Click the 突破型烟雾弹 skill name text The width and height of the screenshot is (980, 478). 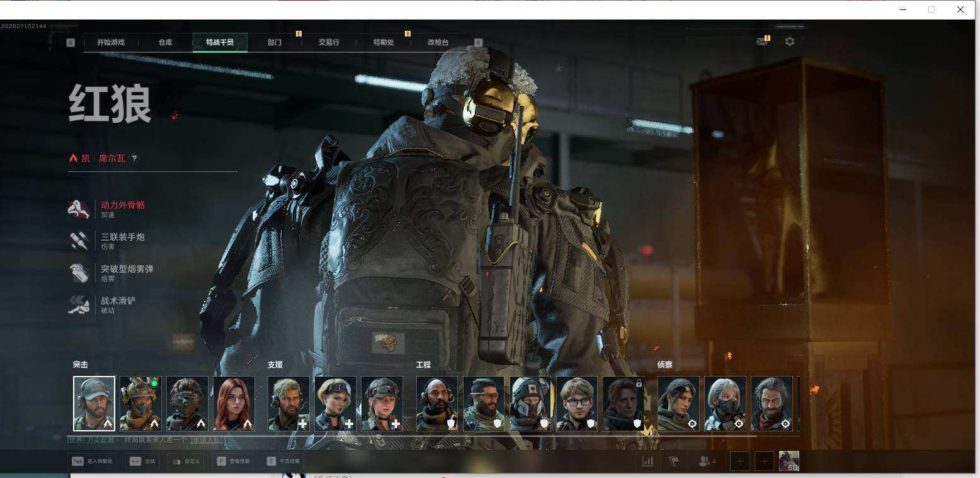pos(127,269)
